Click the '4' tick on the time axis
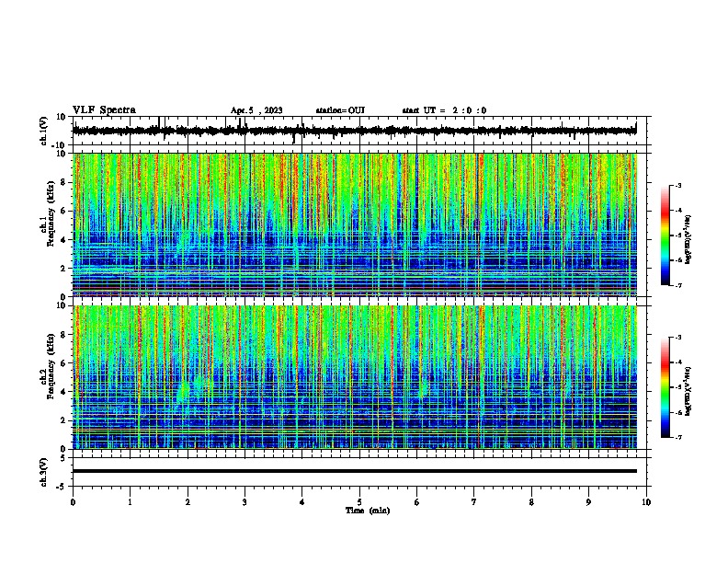Viewport: 728px width, 563px height. click(x=301, y=502)
